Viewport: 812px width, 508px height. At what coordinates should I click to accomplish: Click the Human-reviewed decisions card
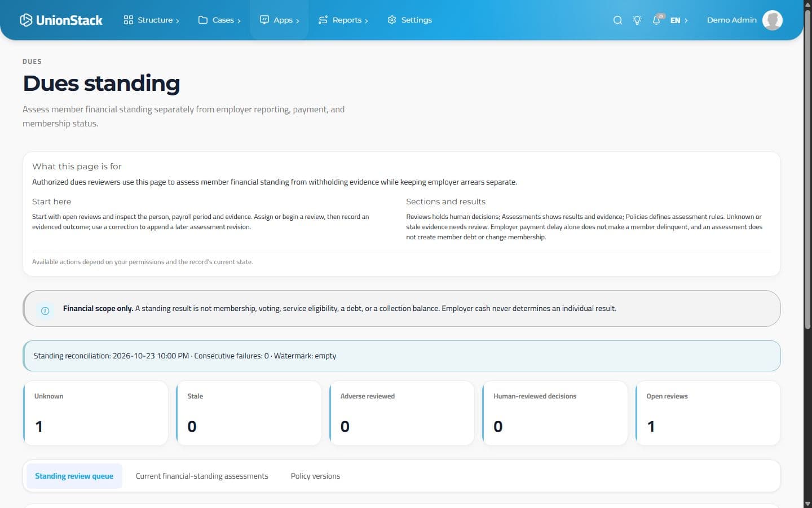(555, 413)
